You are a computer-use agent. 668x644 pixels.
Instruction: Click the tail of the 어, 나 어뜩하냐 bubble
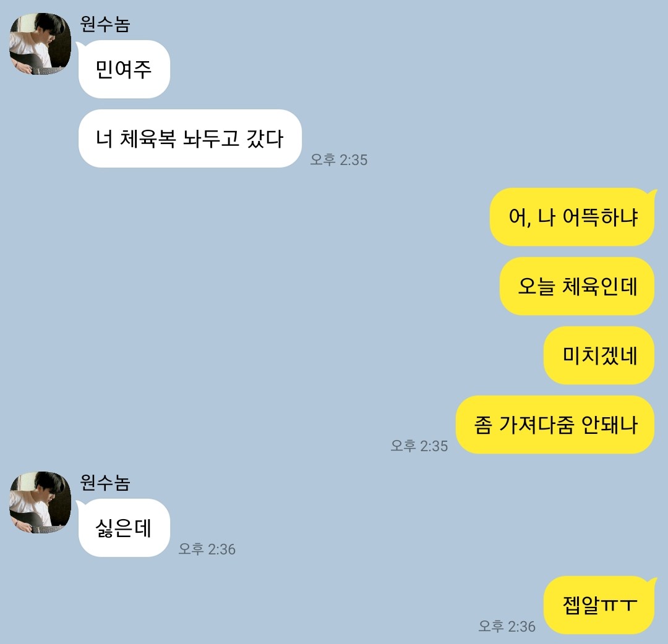tap(653, 193)
